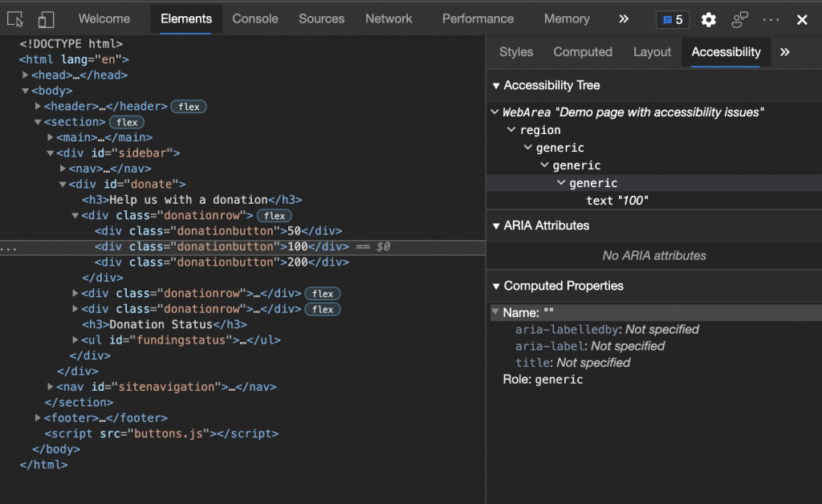Switch to the Memory tab
Image resolution: width=822 pixels, height=504 pixels.
567,19
